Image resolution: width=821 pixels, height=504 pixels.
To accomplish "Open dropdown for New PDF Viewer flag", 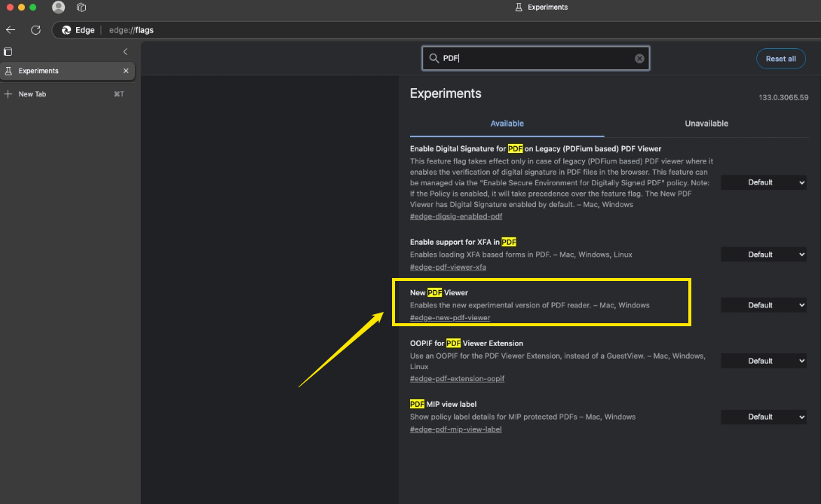I will (764, 305).
